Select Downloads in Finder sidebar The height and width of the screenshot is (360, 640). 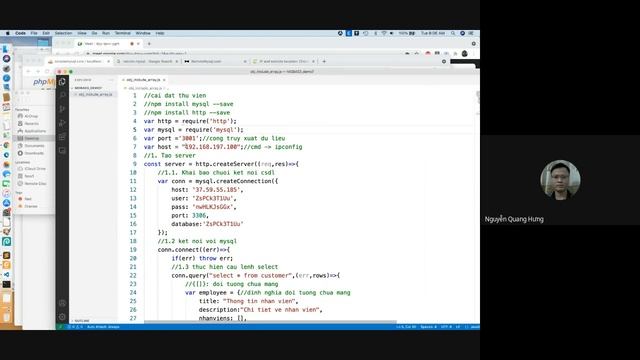click(x=33, y=153)
